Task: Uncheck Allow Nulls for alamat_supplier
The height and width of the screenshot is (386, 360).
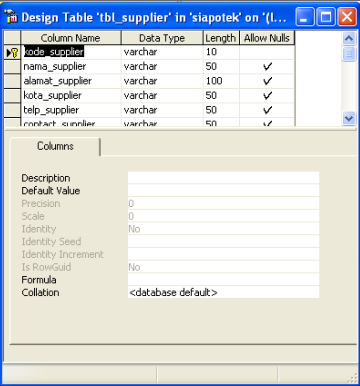Action: [267, 81]
